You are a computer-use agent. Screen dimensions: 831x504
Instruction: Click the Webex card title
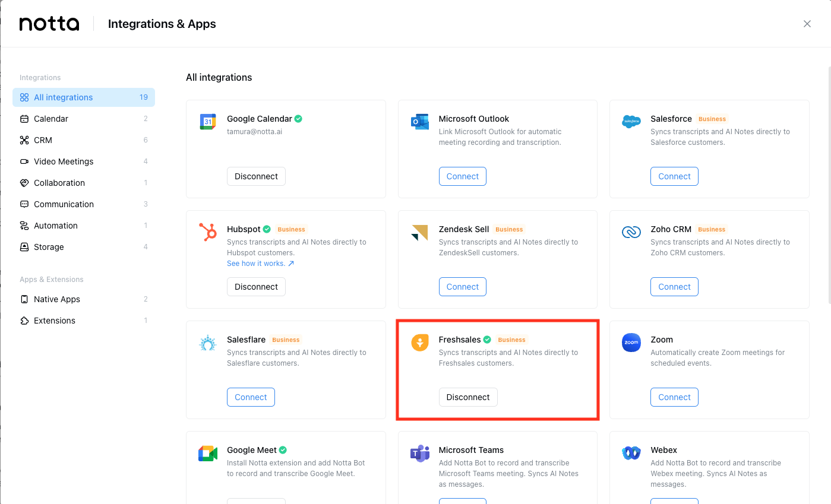tap(664, 450)
